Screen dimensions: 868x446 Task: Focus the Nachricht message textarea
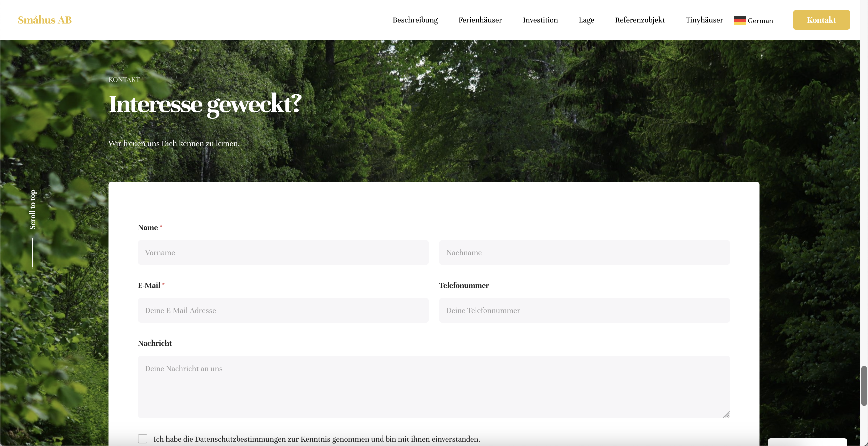(433, 387)
